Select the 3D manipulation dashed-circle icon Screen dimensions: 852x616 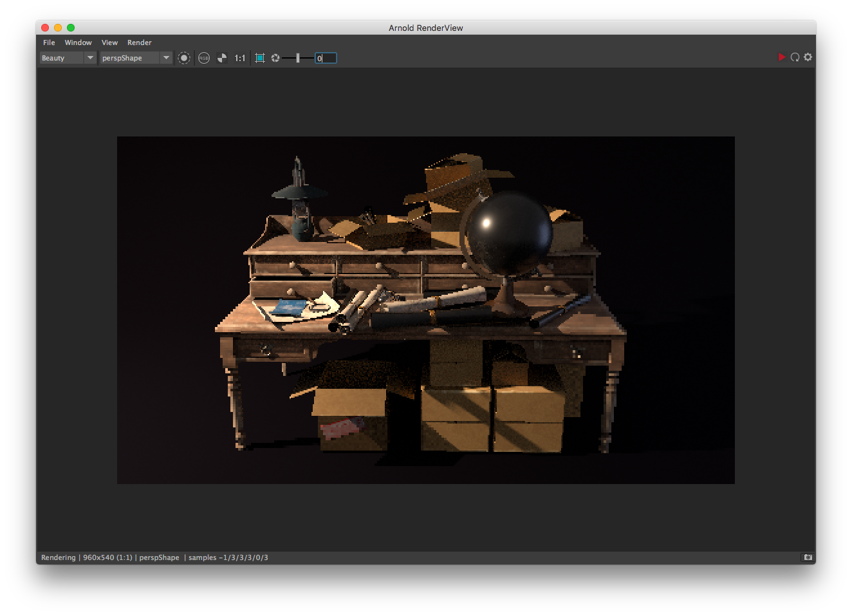pos(183,57)
